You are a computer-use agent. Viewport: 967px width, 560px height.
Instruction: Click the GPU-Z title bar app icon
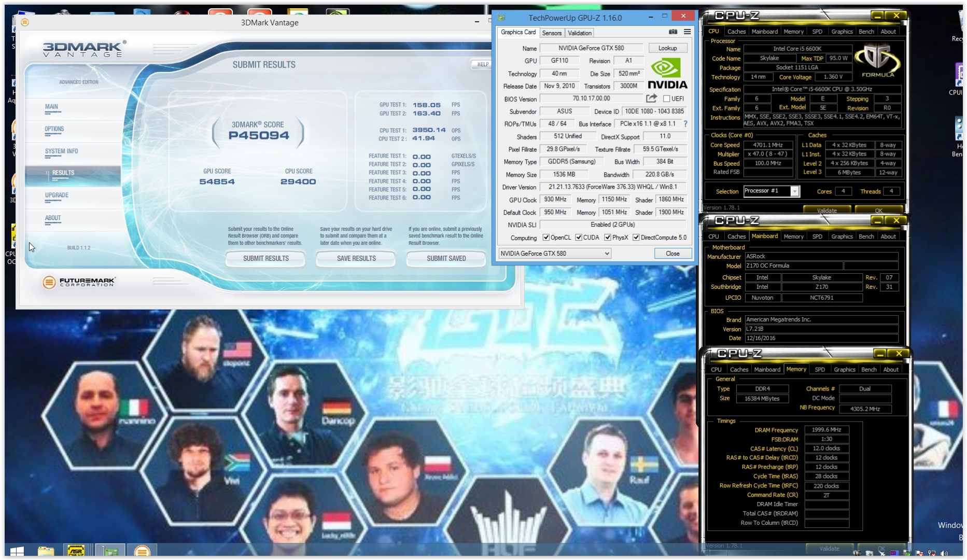click(x=501, y=18)
